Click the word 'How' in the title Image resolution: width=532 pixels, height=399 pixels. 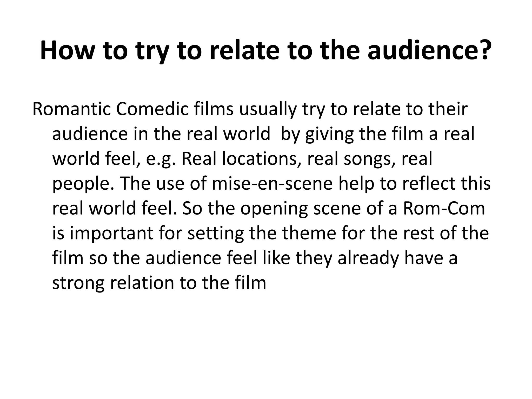pos(68,50)
